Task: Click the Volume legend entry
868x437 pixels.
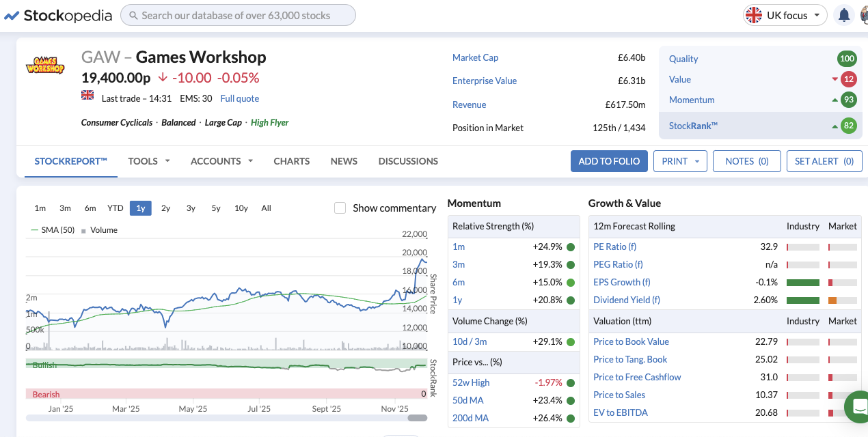Action: point(100,230)
